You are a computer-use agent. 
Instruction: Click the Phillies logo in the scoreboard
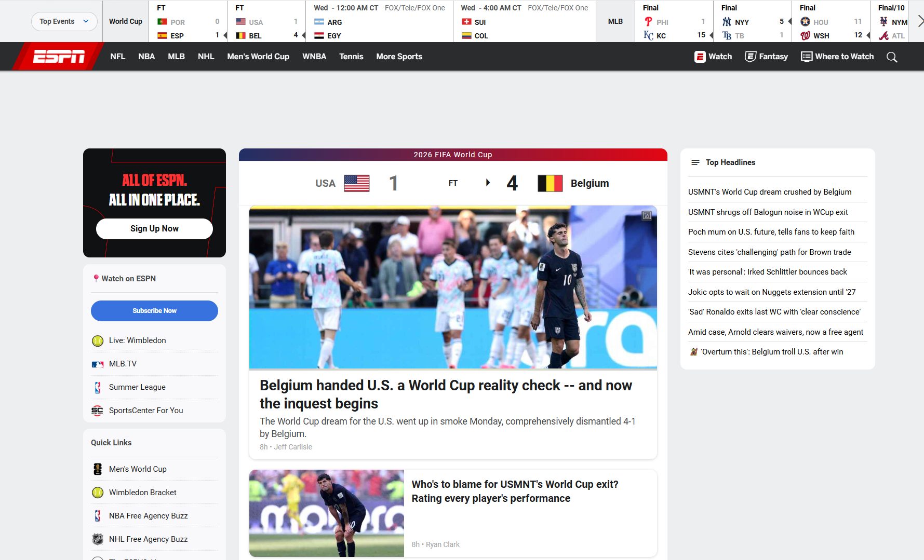[648, 22]
